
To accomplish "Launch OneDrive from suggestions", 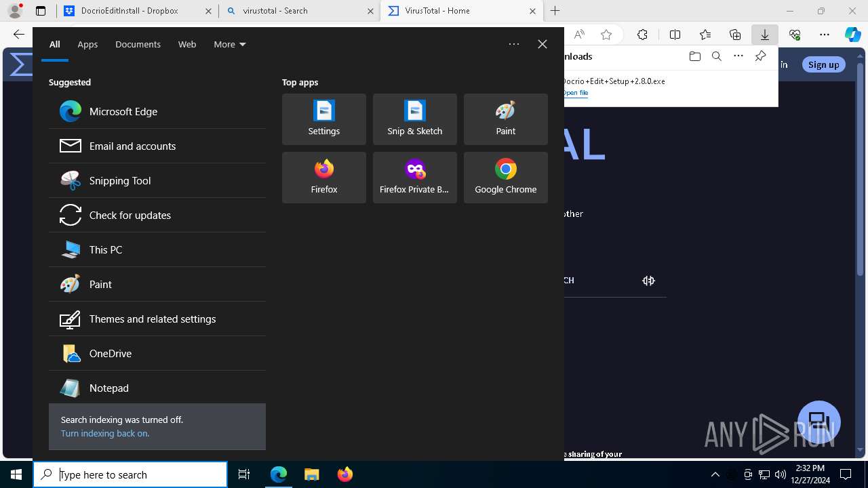I will tap(157, 353).
